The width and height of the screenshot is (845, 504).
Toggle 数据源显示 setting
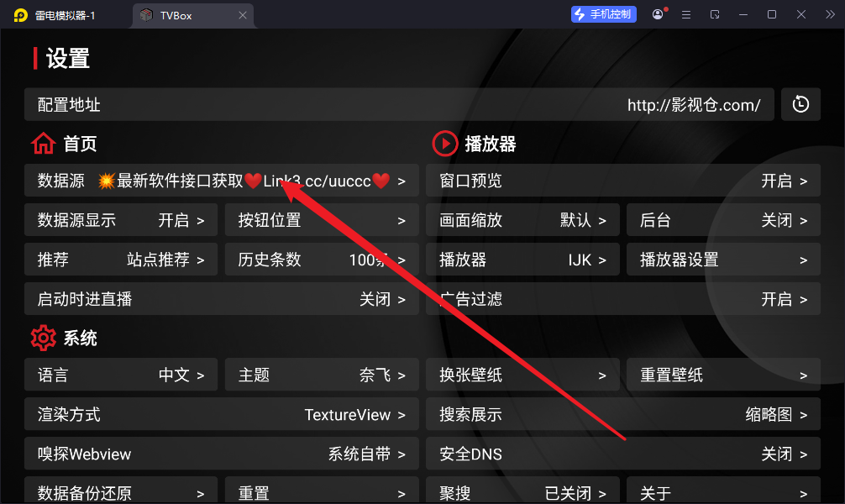[x=121, y=220]
